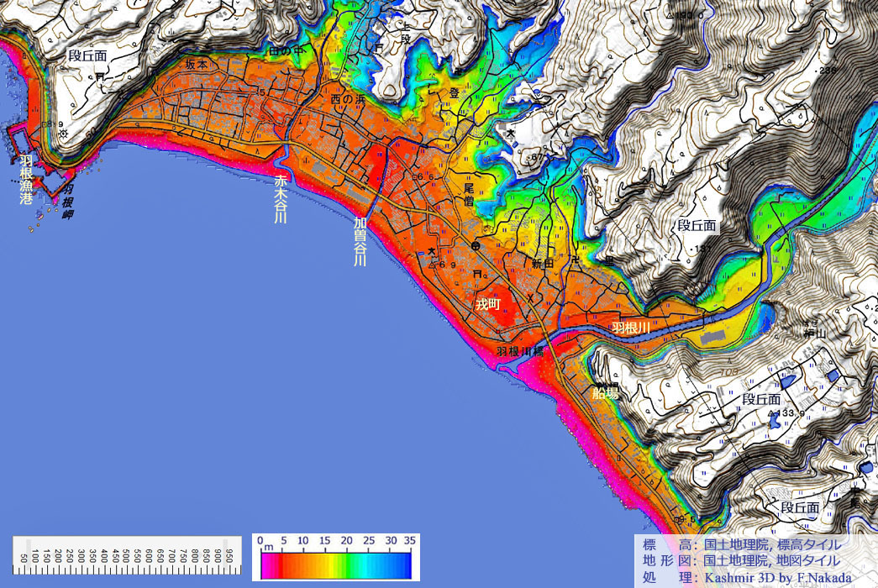Click the 卍 temple symbol beside 新田
The image size is (878, 588).
click(x=575, y=260)
